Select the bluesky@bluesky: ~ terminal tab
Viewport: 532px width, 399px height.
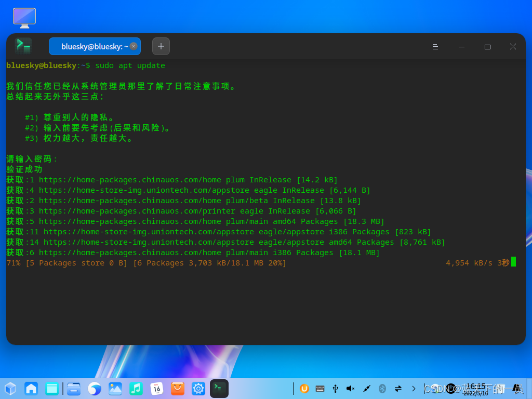pos(95,46)
